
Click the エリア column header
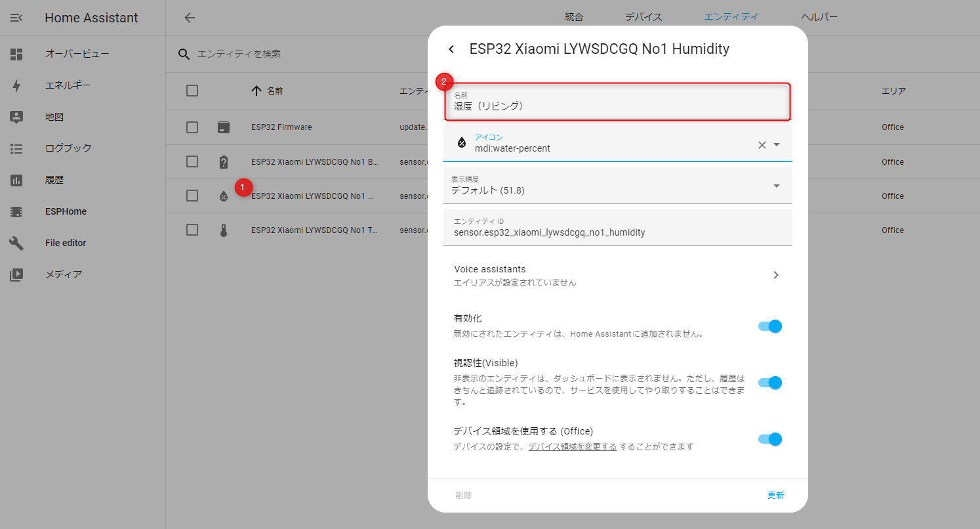click(893, 91)
